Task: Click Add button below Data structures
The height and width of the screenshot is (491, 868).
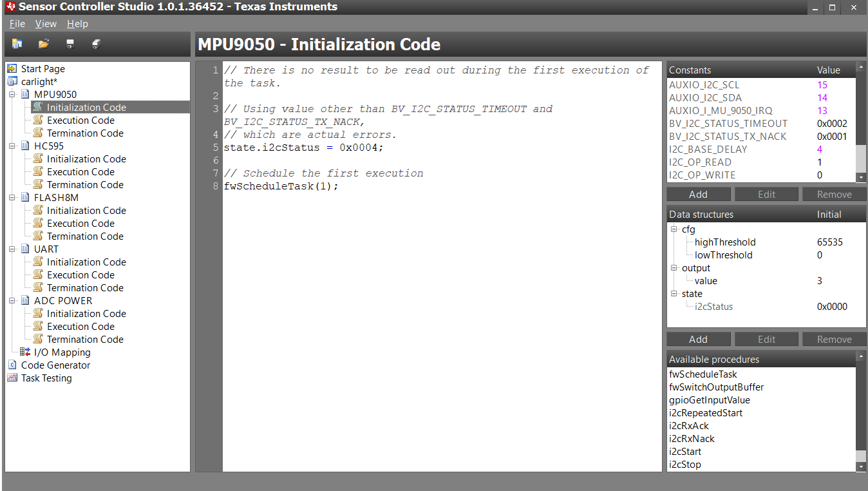Action: coord(699,340)
